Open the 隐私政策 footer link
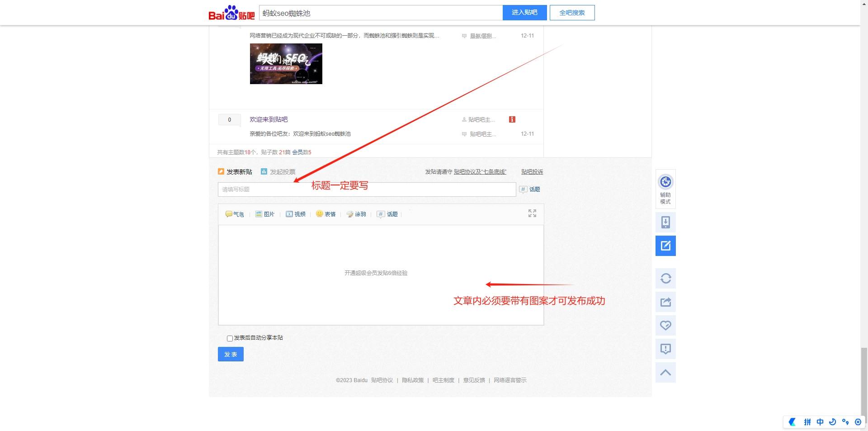Viewport: 868px width, 431px height. [x=413, y=380]
